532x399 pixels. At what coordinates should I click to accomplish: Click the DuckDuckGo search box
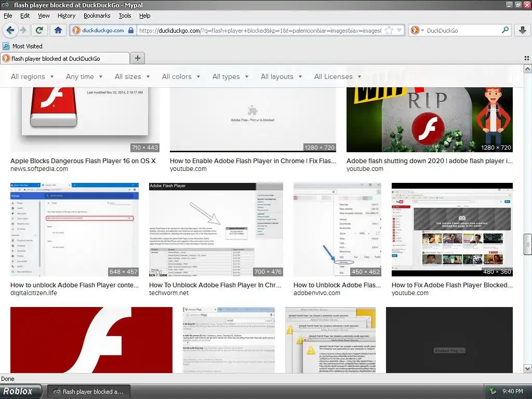click(463, 31)
